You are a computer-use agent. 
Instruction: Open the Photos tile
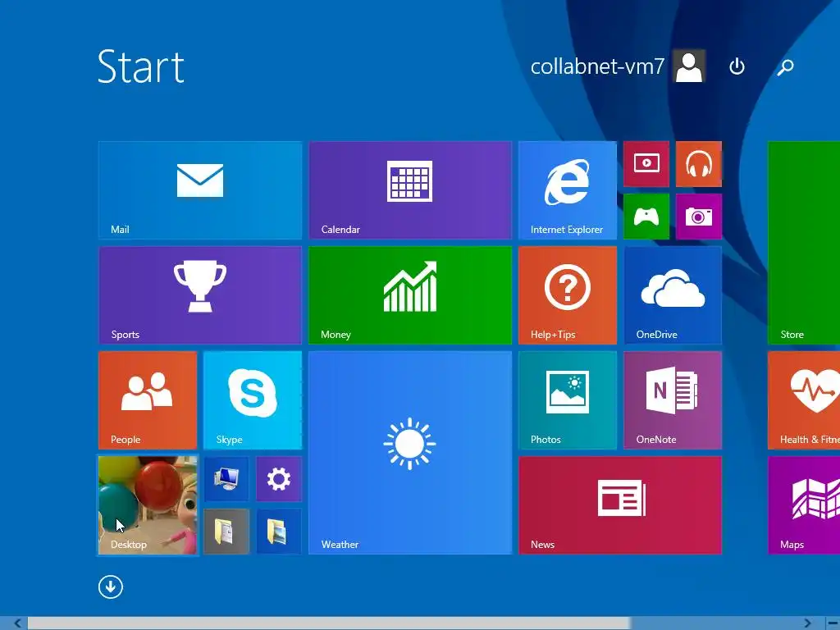click(x=568, y=400)
